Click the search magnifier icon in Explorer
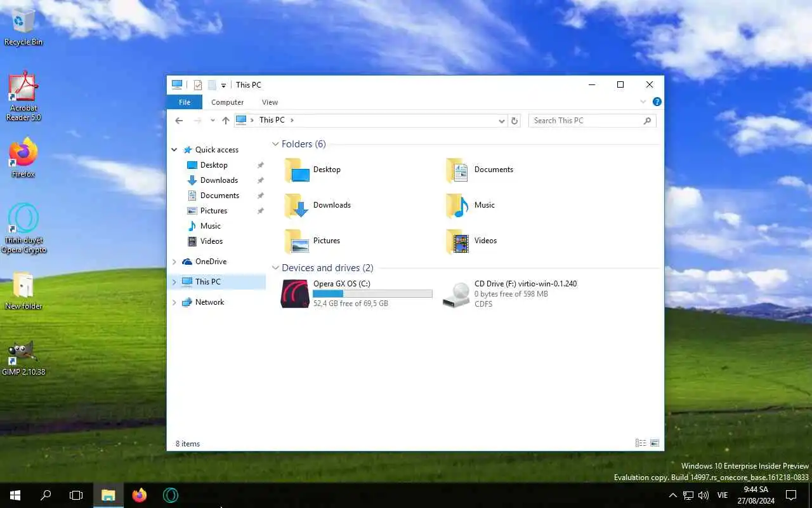Screen dimensions: 812x508 point(647,121)
